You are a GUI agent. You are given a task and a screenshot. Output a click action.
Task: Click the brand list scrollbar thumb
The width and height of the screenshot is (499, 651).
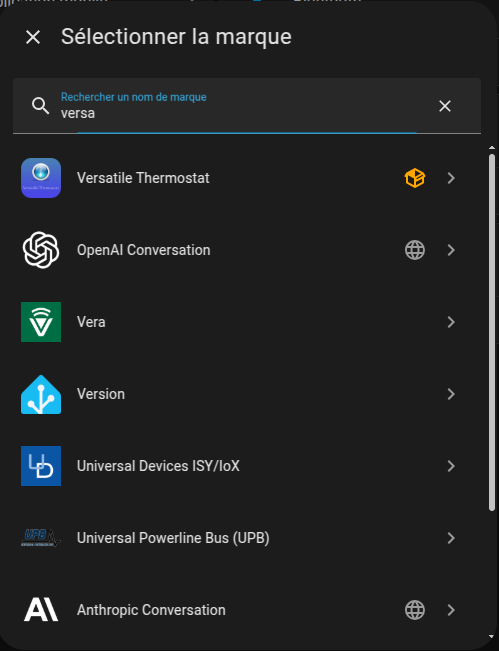point(492,332)
